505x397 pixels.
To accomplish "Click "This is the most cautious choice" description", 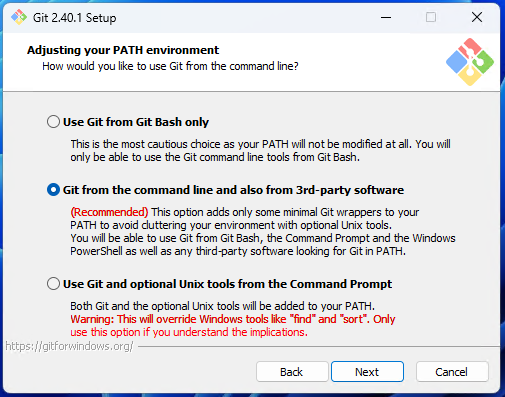I will 260,151.
